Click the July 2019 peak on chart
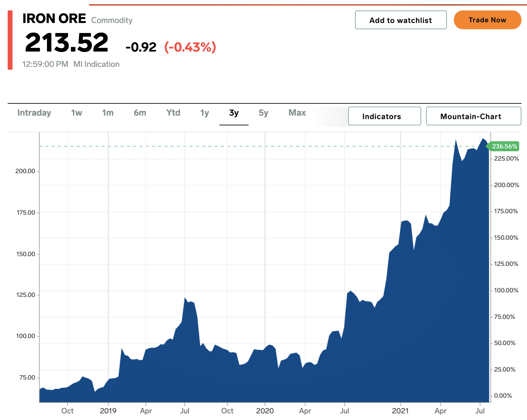Image resolution: width=527 pixels, height=420 pixels. (x=185, y=298)
